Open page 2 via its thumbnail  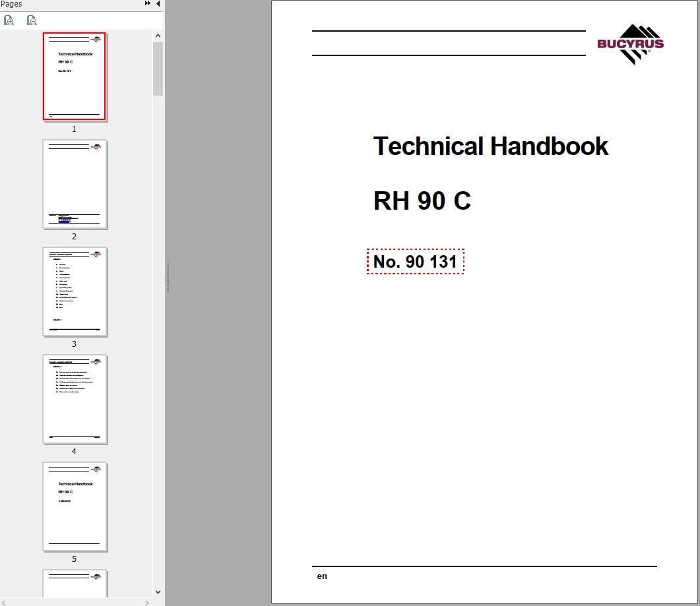pos(75,185)
